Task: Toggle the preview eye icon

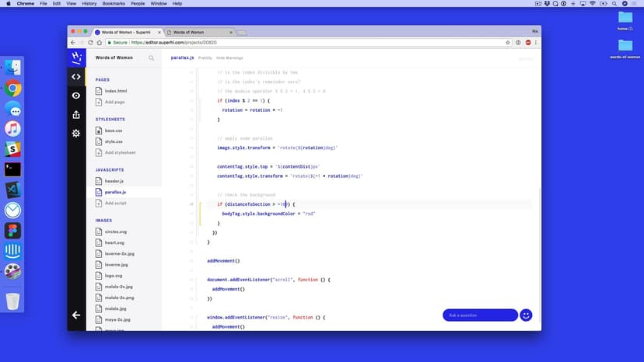Action: [75, 96]
